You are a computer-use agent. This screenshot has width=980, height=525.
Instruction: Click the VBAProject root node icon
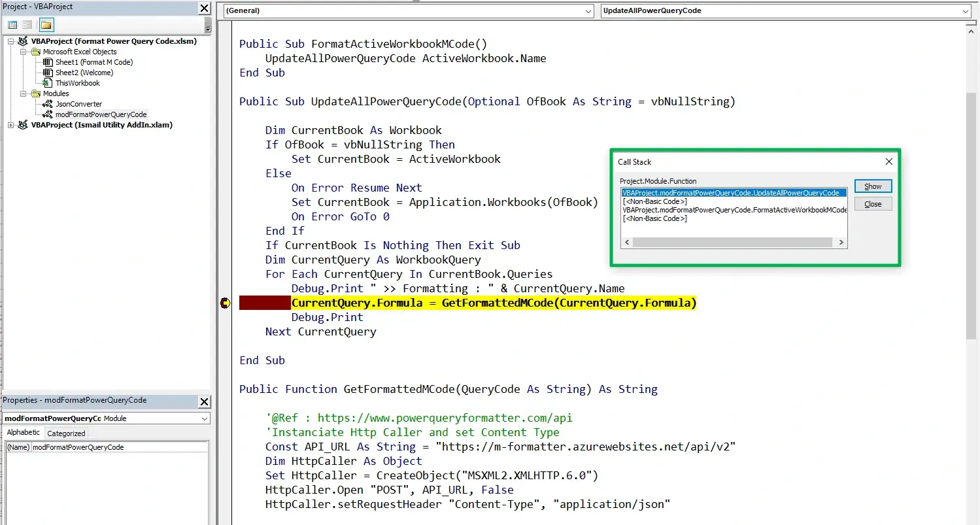[22, 41]
